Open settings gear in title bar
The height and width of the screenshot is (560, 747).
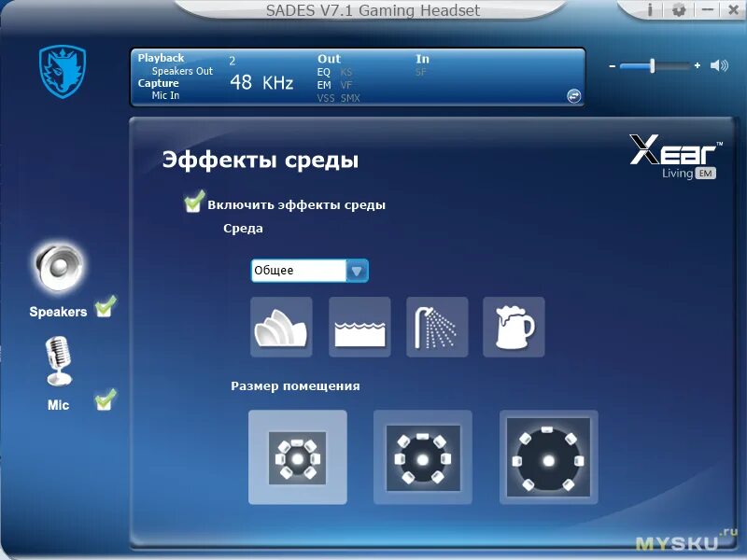tap(679, 10)
